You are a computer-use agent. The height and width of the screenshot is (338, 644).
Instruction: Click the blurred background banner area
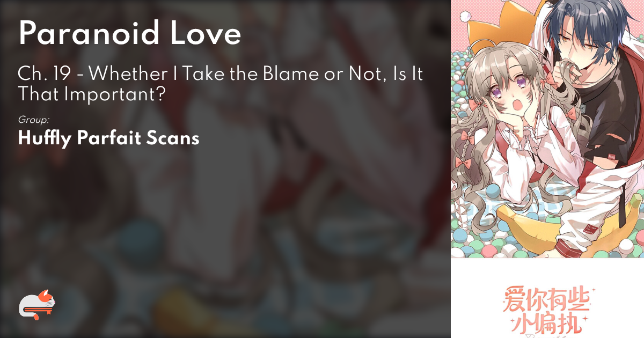point(225,225)
